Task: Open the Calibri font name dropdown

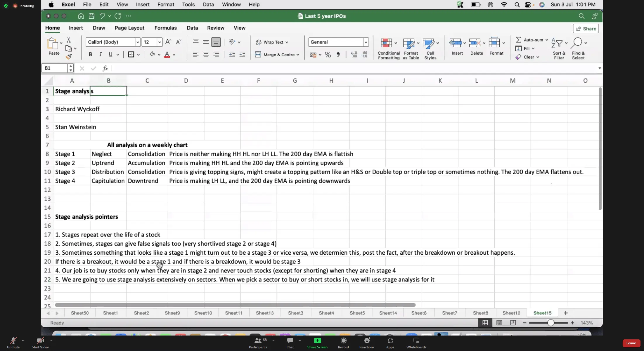Action: pos(138,42)
